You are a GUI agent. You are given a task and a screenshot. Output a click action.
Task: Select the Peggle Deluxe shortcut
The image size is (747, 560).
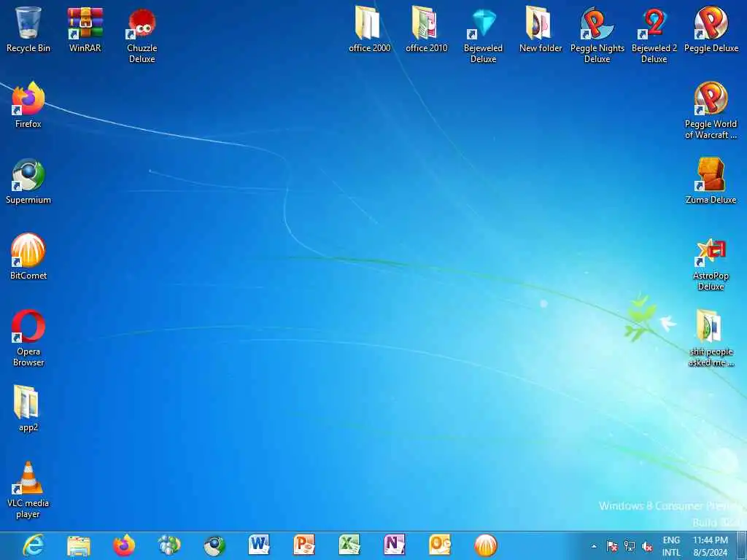pos(711,28)
